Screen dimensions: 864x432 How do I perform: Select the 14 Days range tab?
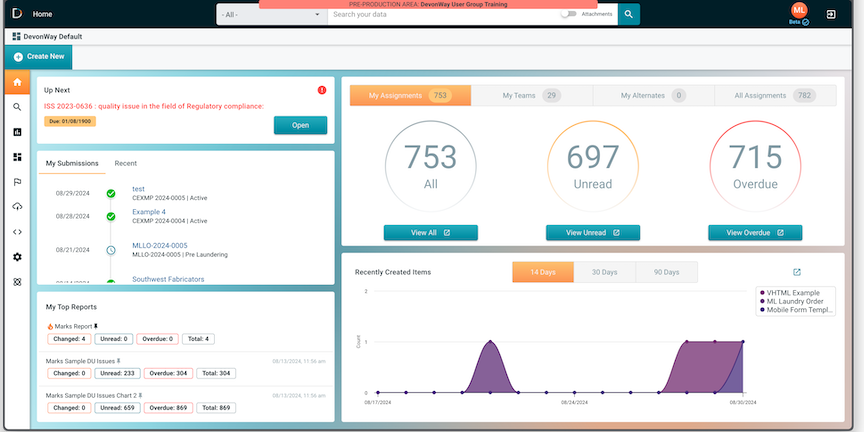[x=543, y=272]
